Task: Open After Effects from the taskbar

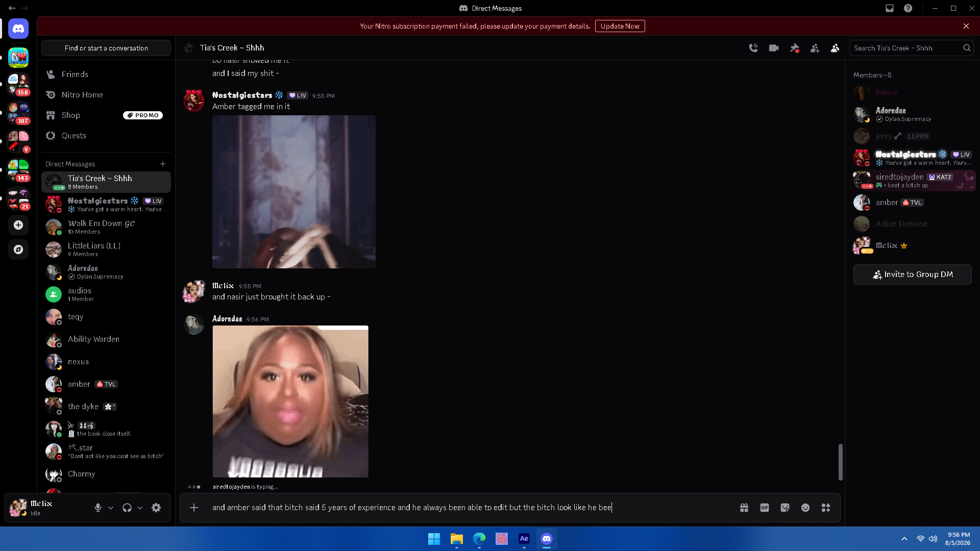Action: 524,539
